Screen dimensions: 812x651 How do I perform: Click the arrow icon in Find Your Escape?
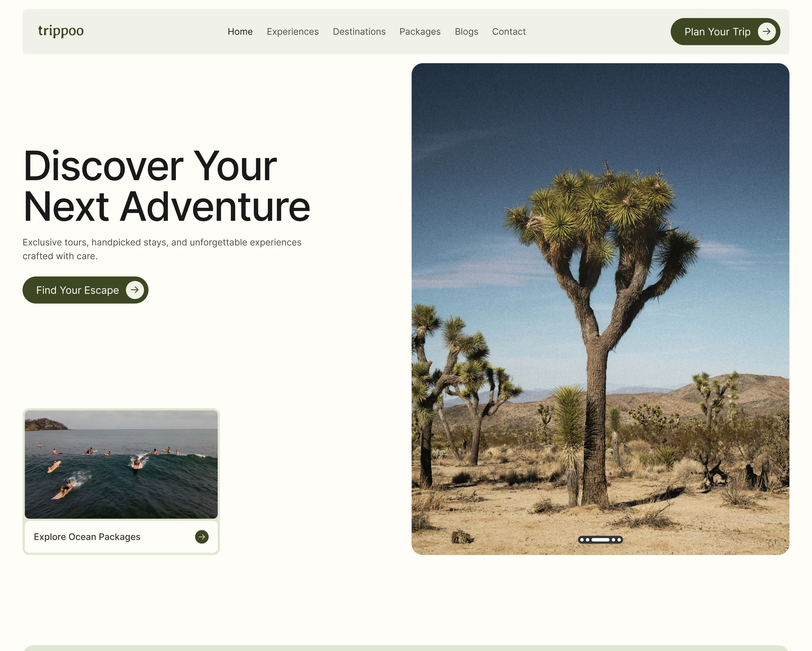[135, 290]
